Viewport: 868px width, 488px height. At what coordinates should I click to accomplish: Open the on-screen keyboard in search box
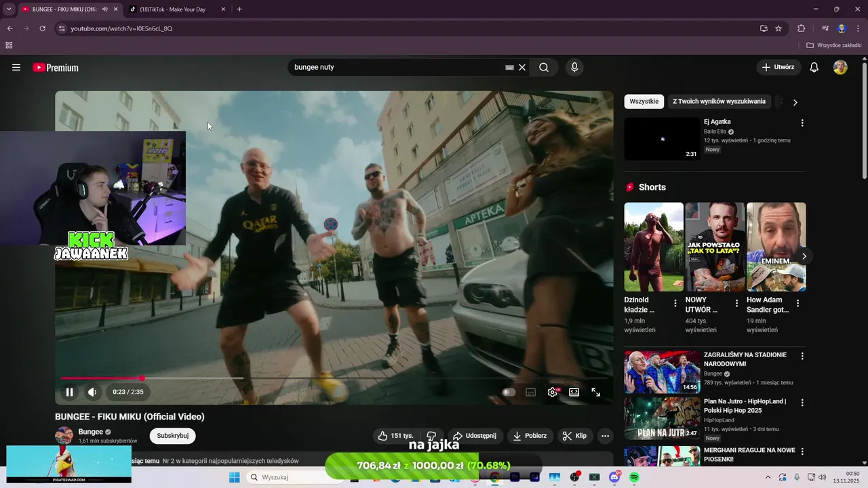pyautogui.click(x=509, y=67)
